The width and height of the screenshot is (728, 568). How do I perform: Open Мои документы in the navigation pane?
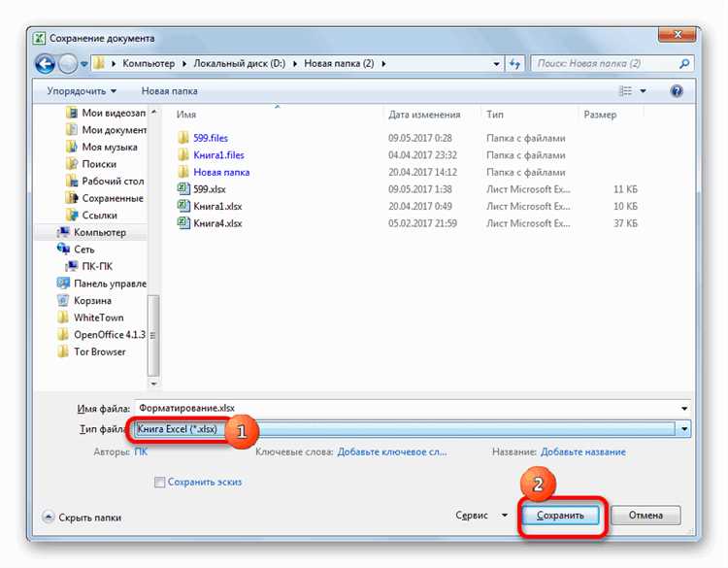pos(107,130)
